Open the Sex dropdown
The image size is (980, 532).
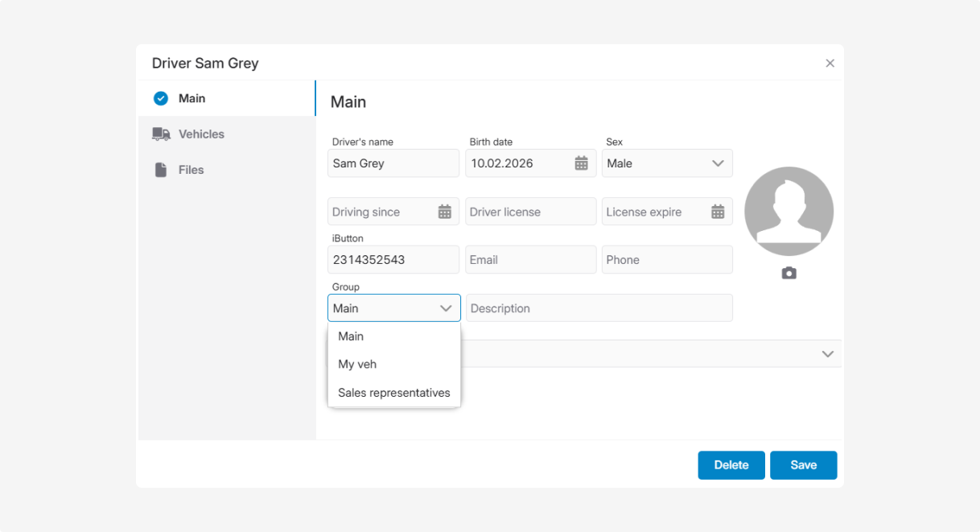(667, 163)
